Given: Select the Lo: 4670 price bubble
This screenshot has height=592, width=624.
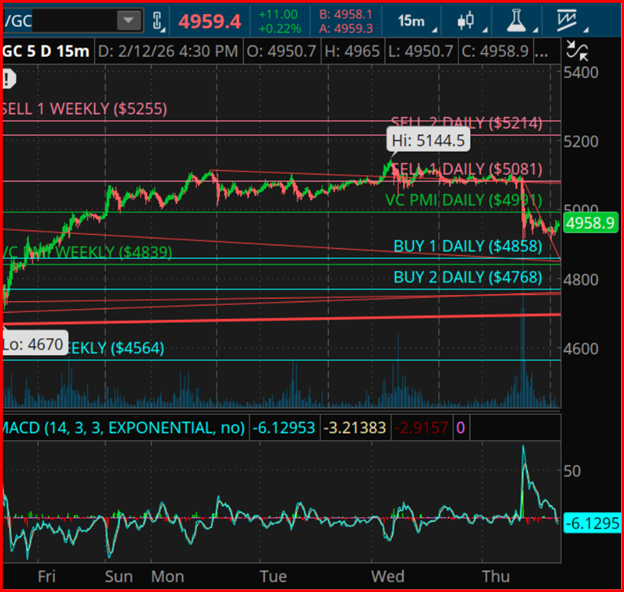Looking at the screenshot, I should tap(34, 343).
